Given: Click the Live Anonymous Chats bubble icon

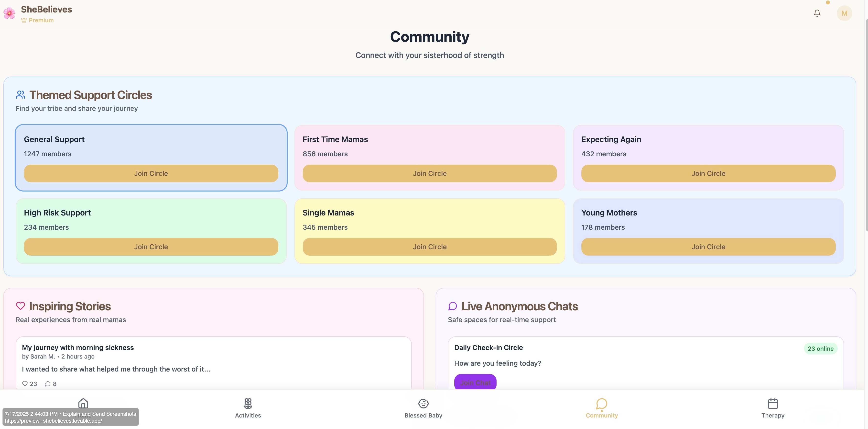Looking at the screenshot, I should (x=453, y=306).
